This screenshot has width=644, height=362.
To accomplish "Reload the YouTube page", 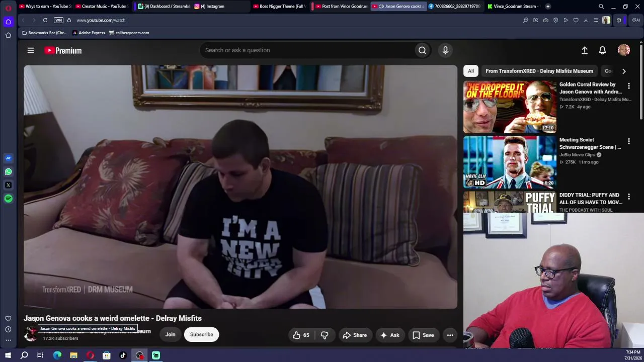I will pos(45,20).
